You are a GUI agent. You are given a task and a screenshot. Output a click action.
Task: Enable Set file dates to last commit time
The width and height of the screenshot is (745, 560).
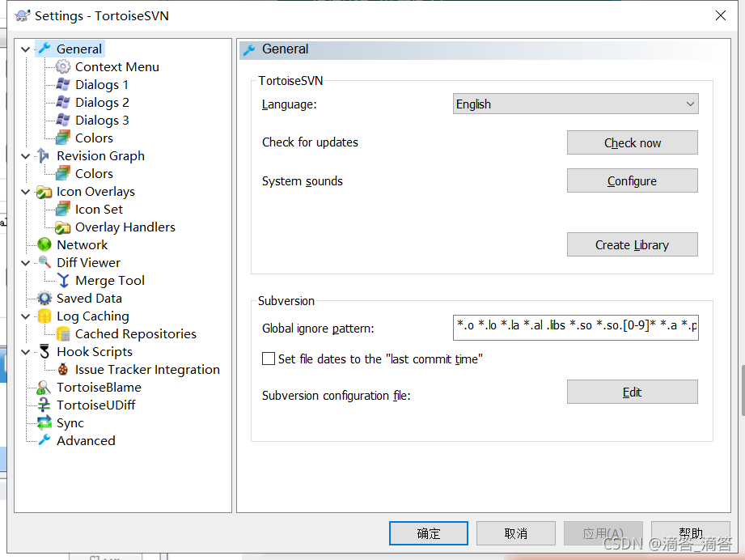(x=269, y=358)
